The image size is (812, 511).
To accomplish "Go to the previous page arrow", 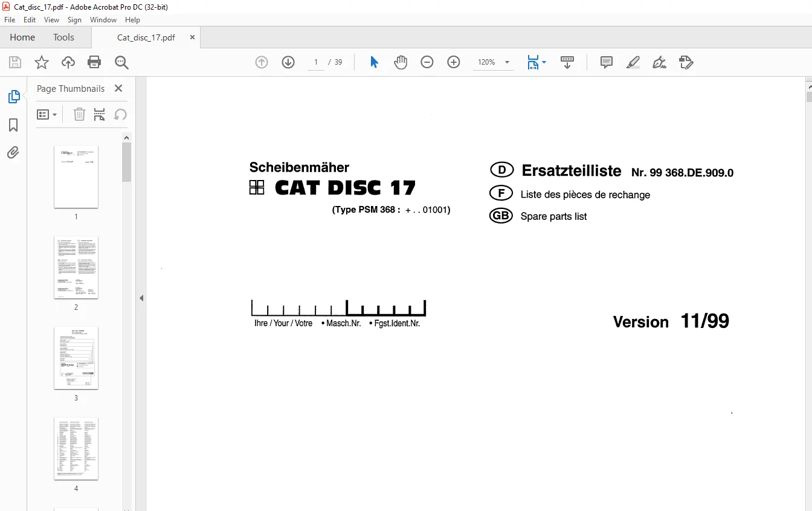I will click(262, 62).
